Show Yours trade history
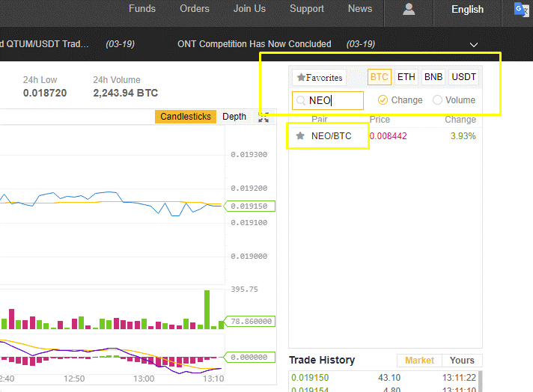Image resolution: width=533 pixels, height=392 pixels. point(462,361)
